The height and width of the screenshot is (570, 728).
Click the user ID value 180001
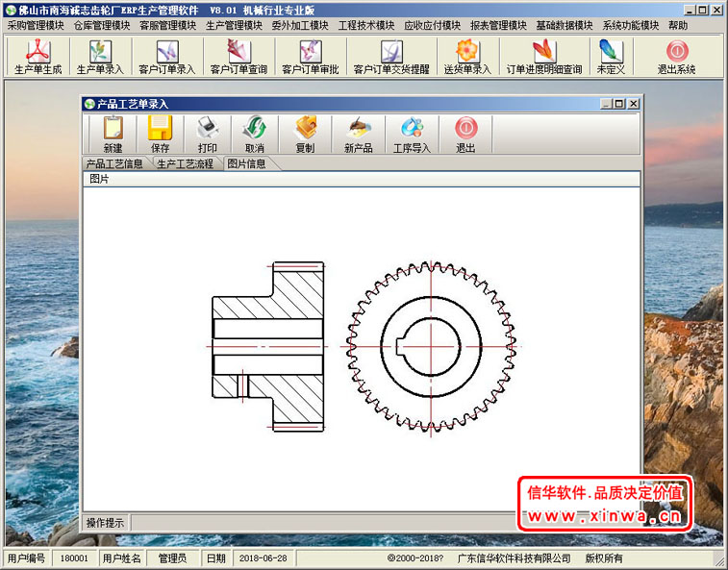[x=74, y=558]
